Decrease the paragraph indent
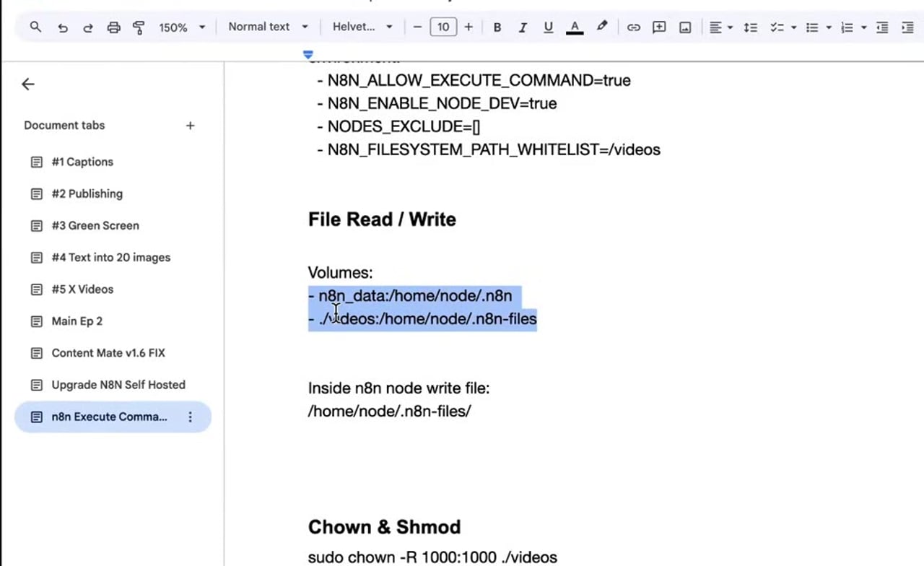This screenshot has height=566, width=924. click(x=882, y=27)
